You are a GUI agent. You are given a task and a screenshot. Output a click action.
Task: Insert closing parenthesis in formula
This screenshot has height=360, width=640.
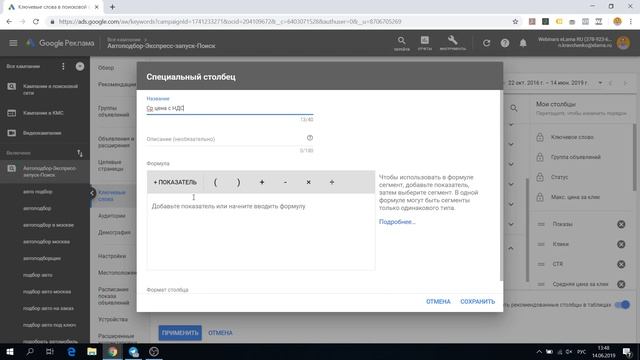(238, 182)
